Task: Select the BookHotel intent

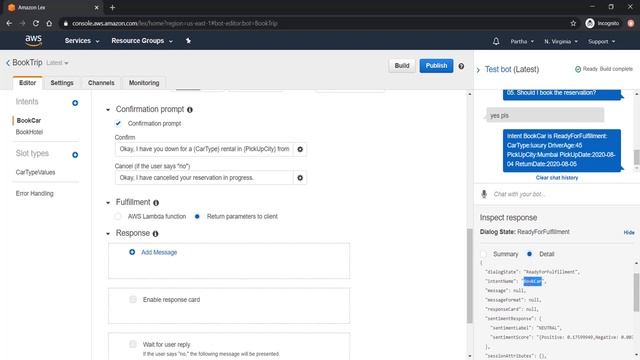Action: pos(29,132)
